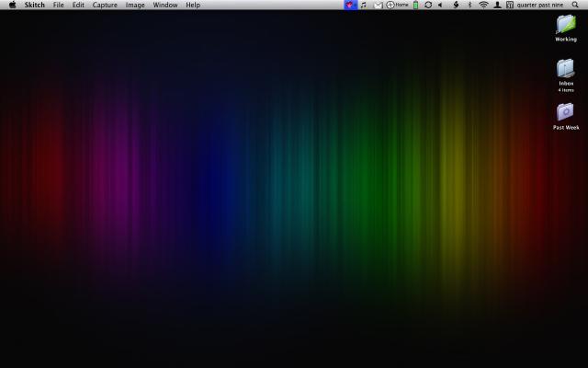Click the sync arrows menu bar icon

click(x=428, y=5)
